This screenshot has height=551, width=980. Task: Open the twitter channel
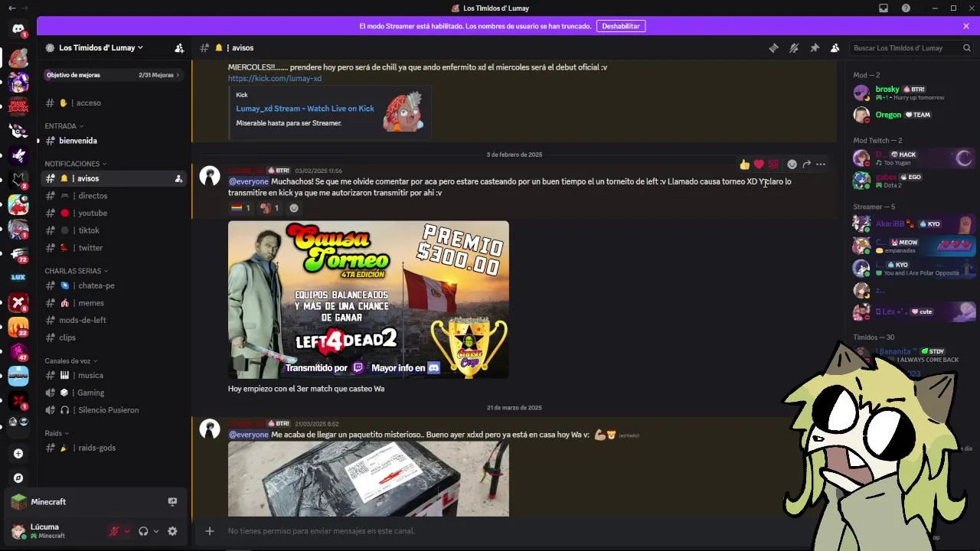pyautogui.click(x=113, y=248)
